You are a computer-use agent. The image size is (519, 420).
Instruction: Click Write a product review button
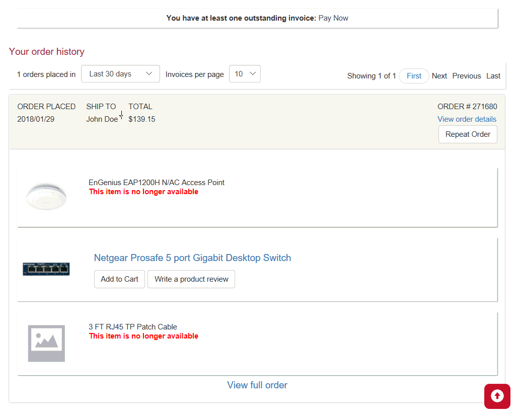(x=191, y=279)
